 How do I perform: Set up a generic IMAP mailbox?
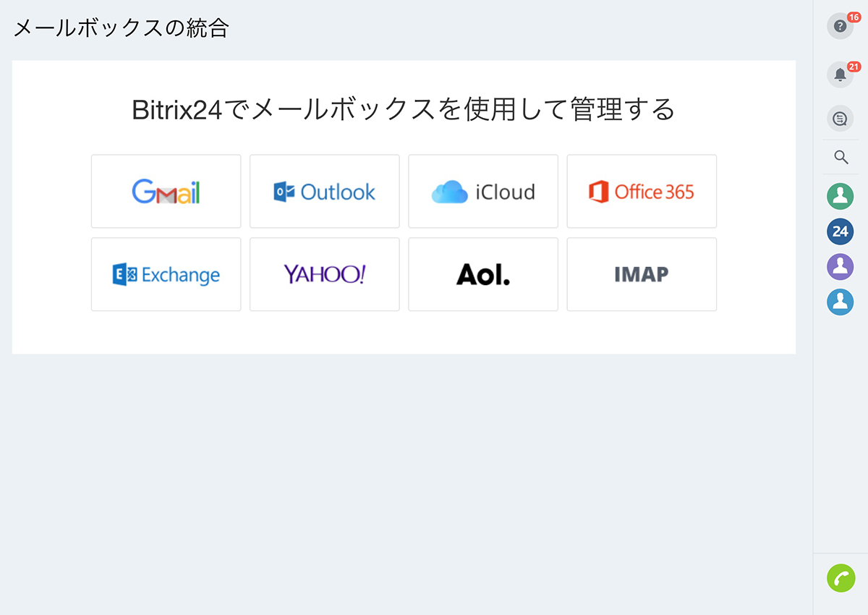tap(641, 274)
